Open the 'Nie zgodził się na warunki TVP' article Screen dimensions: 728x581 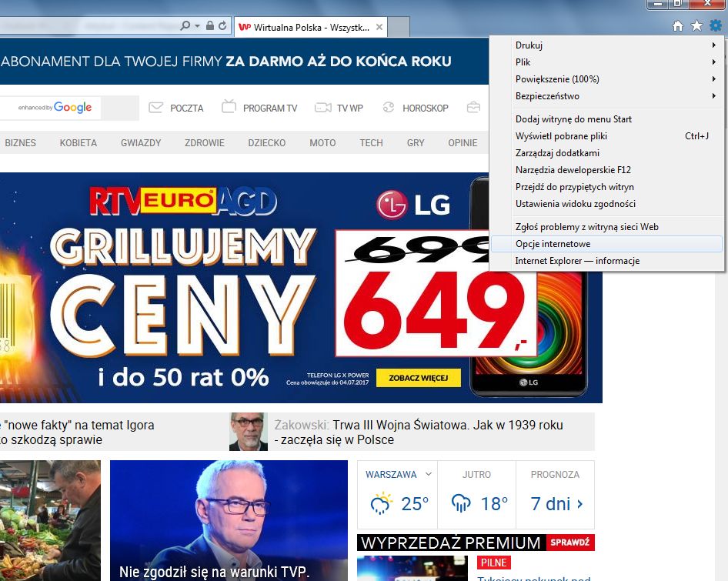click(229, 520)
